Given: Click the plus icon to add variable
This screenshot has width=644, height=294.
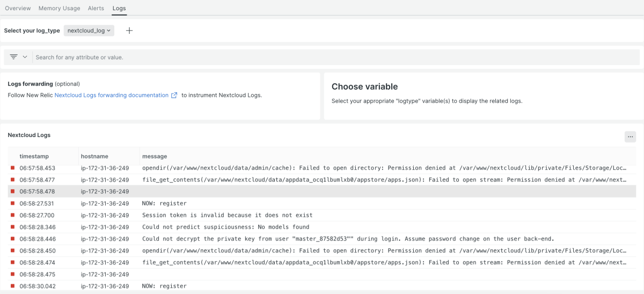Looking at the screenshot, I should click(x=129, y=31).
